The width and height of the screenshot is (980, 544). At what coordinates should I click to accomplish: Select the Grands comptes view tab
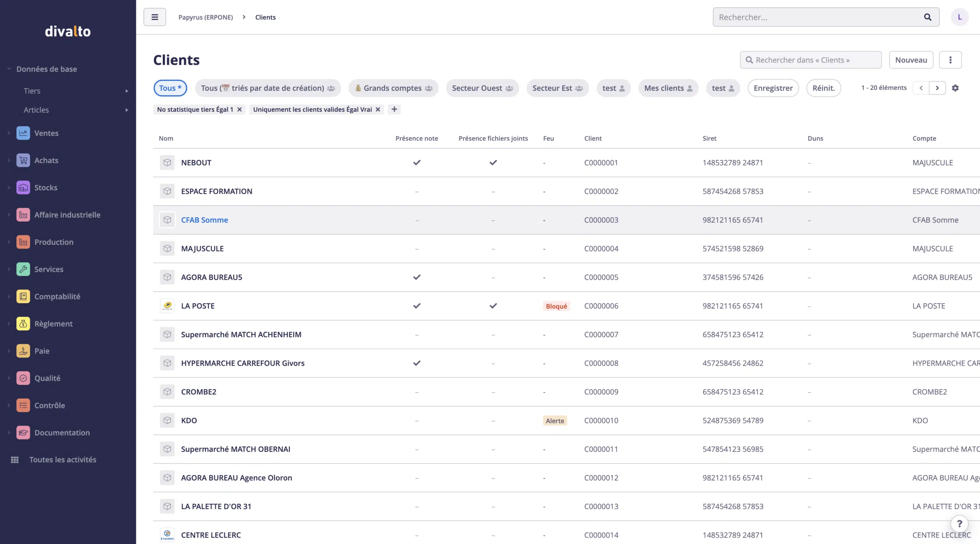393,88
